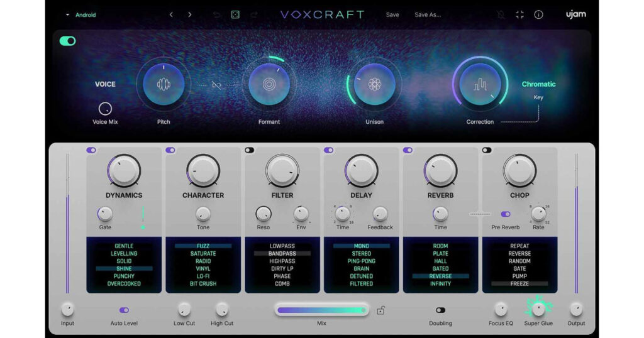Select HALL reverb mode
This screenshot has width=644, height=338.
click(x=440, y=261)
